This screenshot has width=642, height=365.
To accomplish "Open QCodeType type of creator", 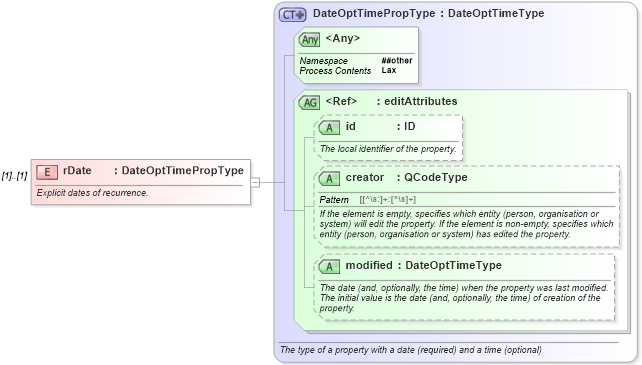I will [x=436, y=177].
